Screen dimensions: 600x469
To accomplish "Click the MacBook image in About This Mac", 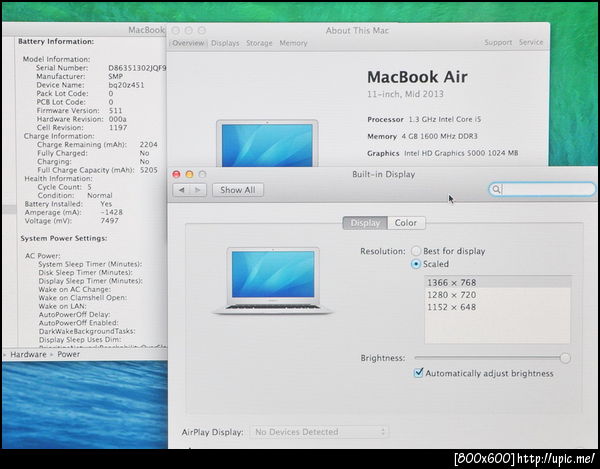I will pyautogui.click(x=267, y=143).
